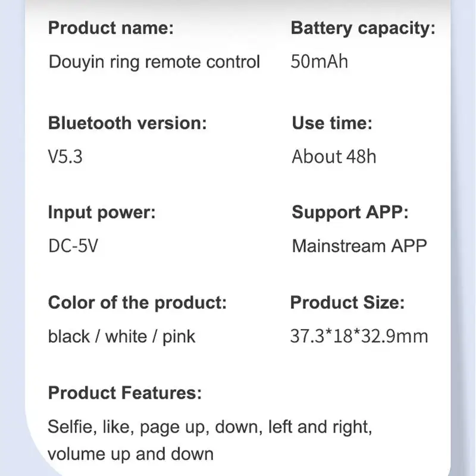476x476 pixels.
Task: Select the "Douyin ring remote control" text
Action: pyautogui.click(x=154, y=62)
